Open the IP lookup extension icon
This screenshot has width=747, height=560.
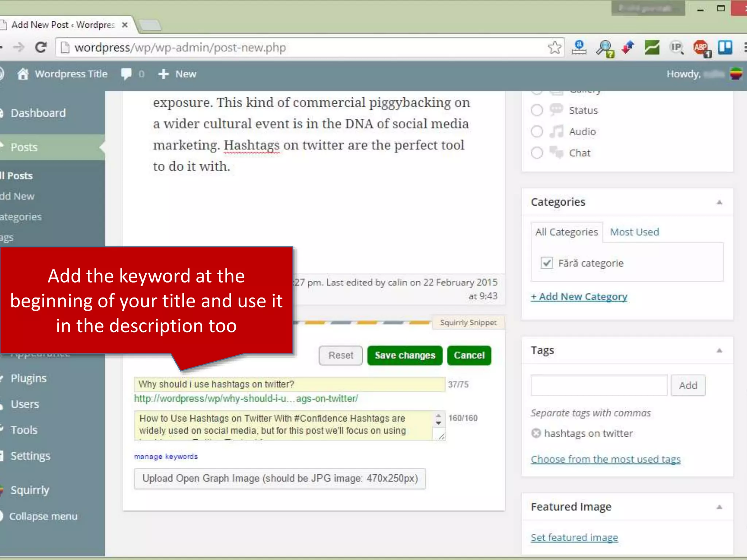point(677,47)
